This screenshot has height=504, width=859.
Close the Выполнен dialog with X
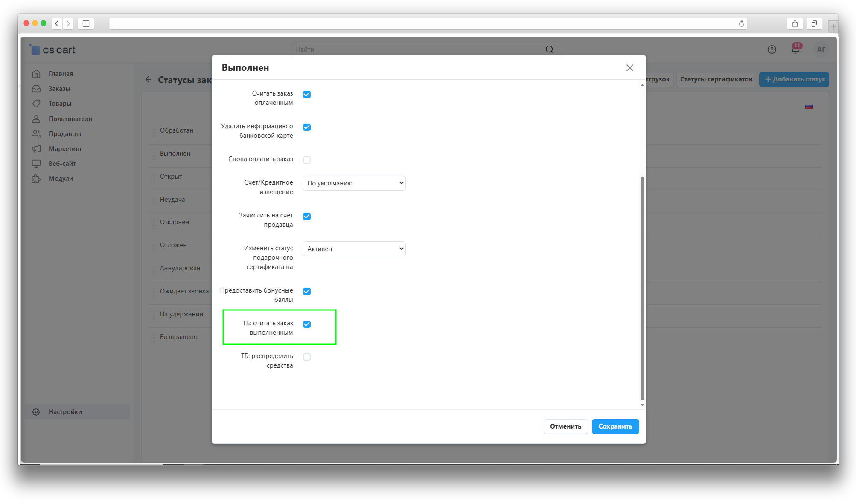point(629,68)
